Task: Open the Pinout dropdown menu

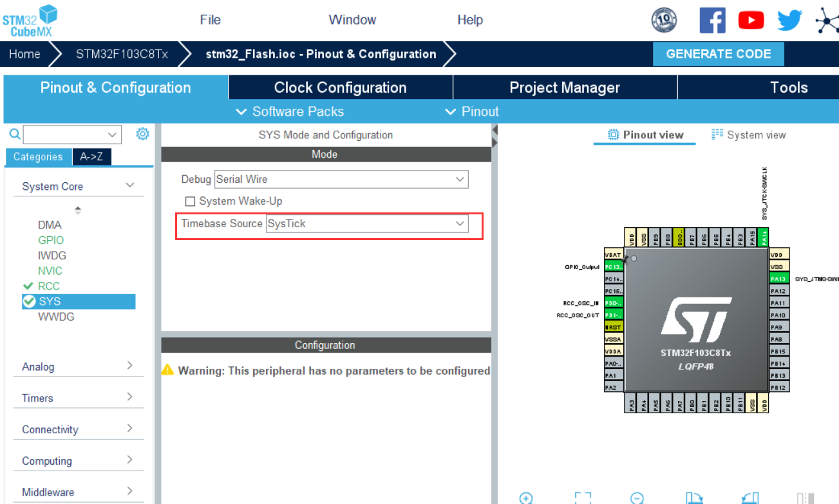Action: point(472,111)
